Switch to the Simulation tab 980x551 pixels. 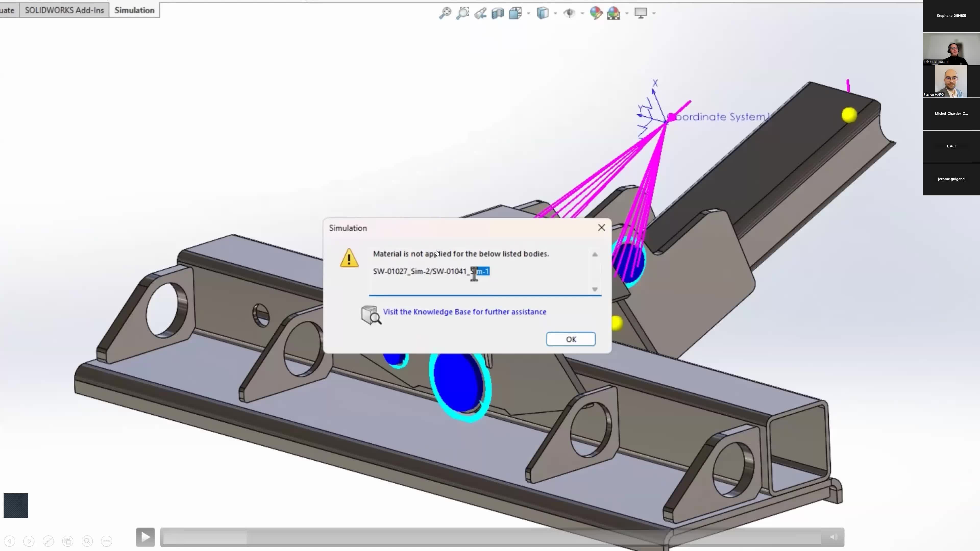(134, 10)
